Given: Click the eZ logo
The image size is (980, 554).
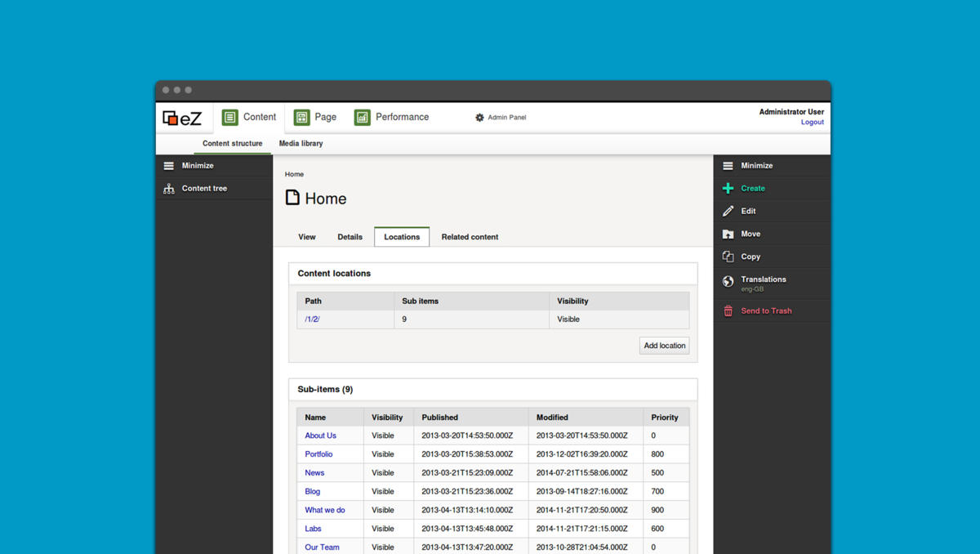Looking at the screenshot, I should pyautogui.click(x=183, y=118).
